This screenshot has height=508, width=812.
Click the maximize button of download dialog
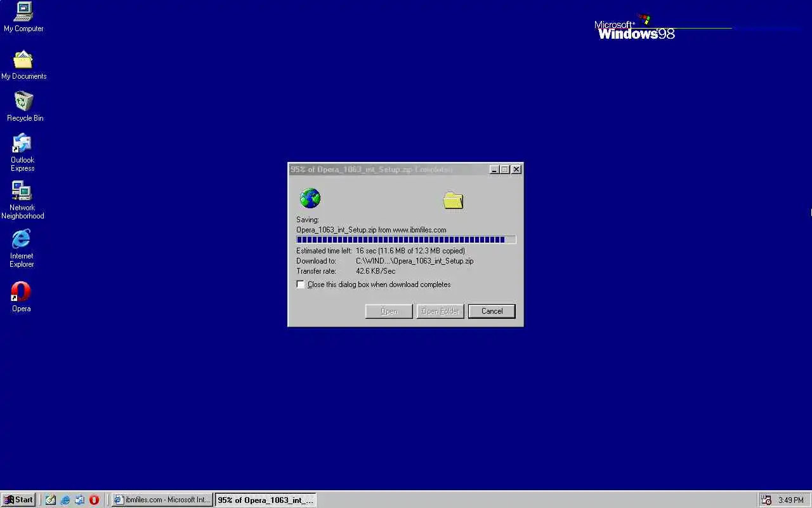[x=505, y=170]
